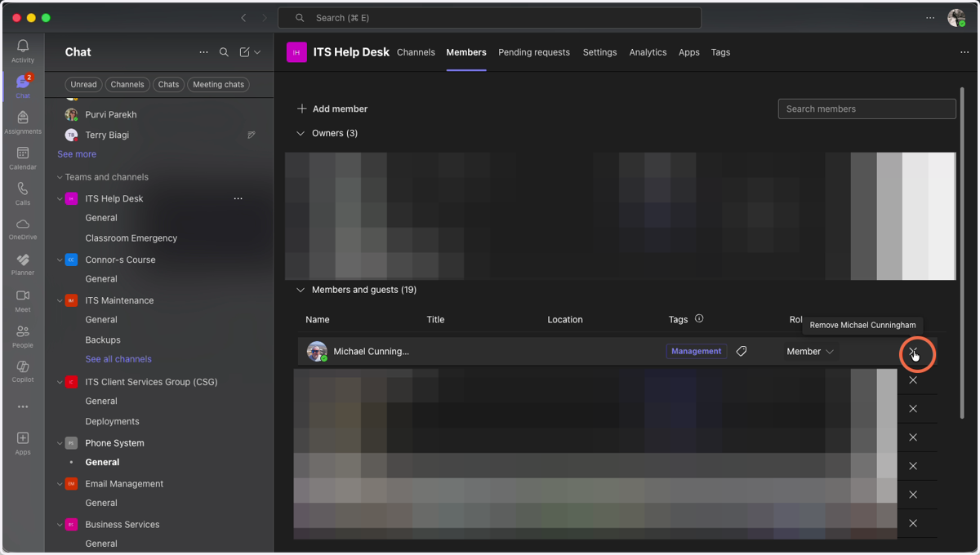
Task: Click the search icon in the Chat header
Action: (224, 52)
